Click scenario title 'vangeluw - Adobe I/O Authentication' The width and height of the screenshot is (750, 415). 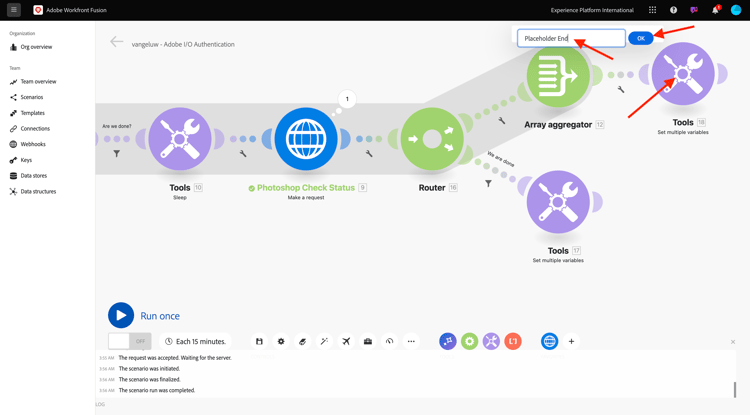click(x=183, y=44)
